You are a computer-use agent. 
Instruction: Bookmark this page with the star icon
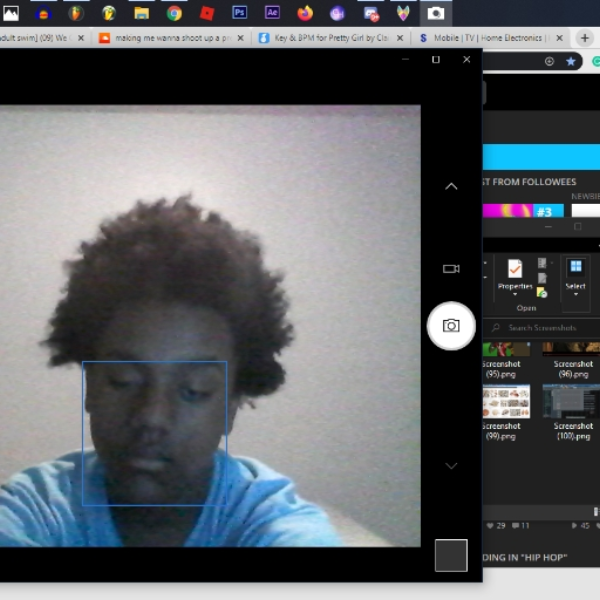(x=571, y=61)
